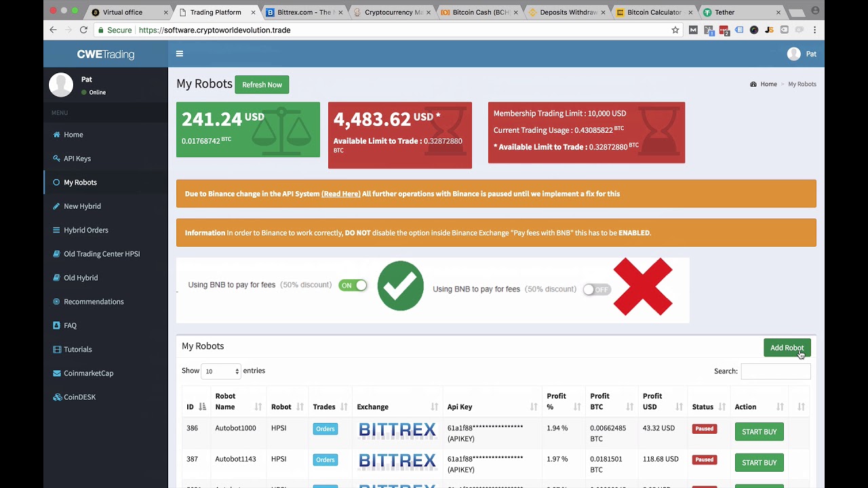
Task: Sort table by Trades column arrows
Action: coord(344,407)
